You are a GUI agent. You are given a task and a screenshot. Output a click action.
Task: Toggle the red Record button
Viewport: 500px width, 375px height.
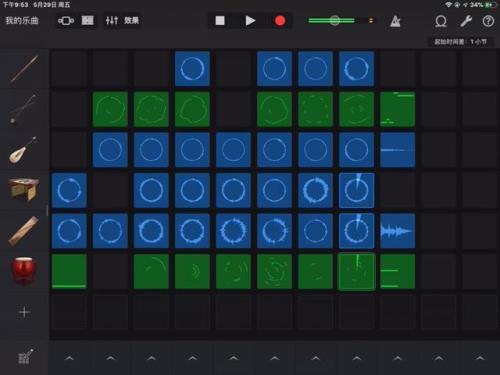tap(280, 21)
